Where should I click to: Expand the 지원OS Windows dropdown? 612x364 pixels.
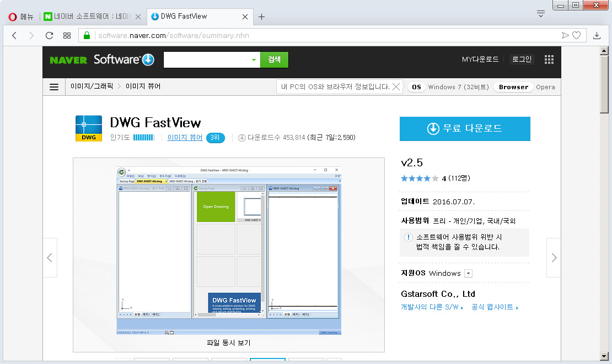click(468, 274)
